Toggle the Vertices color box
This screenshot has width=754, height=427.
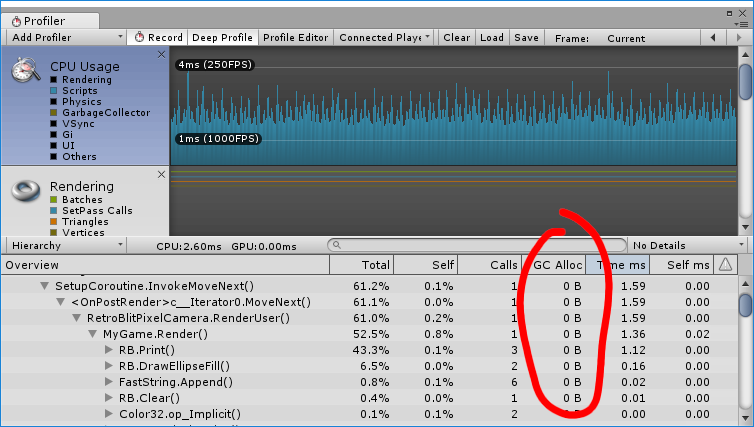(53, 233)
